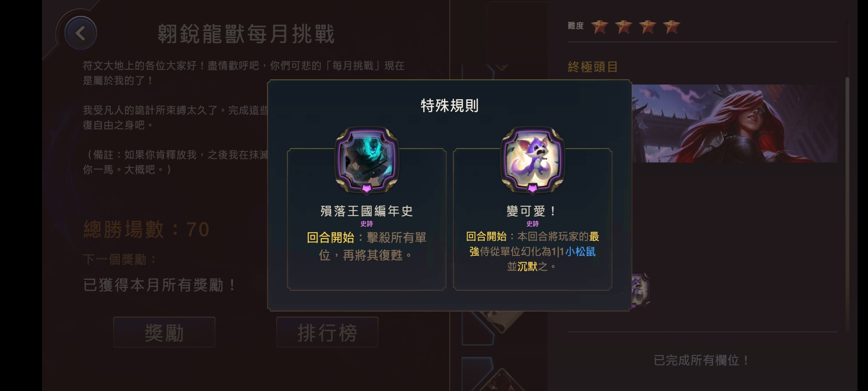The width and height of the screenshot is (868, 391).
Task: Click the 終極頭目 section heading
Action: 593,67
